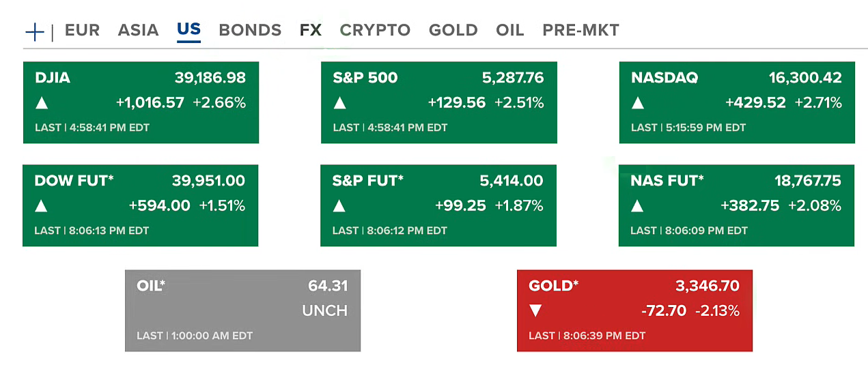Switch to the ASIA tab
The image size is (868, 365).
(138, 31)
